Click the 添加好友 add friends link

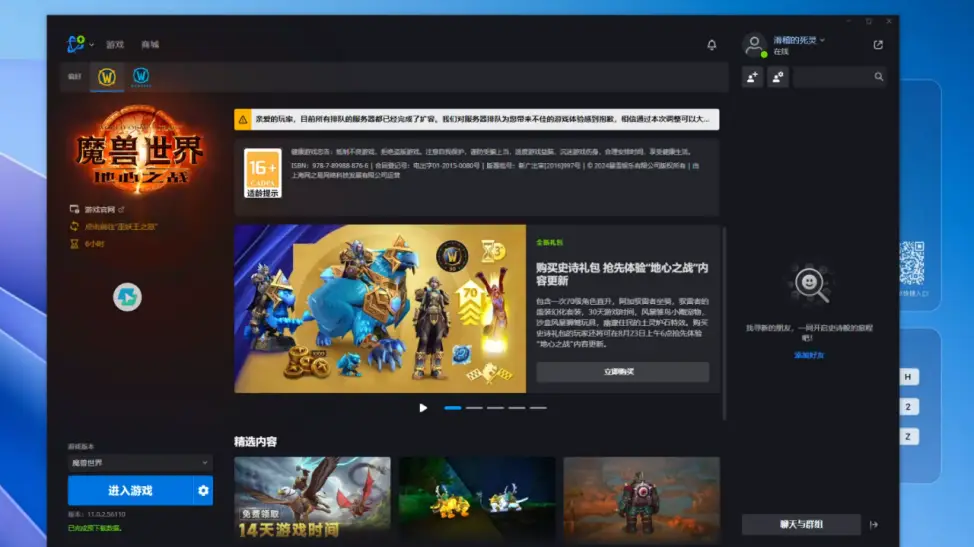coord(809,355)
